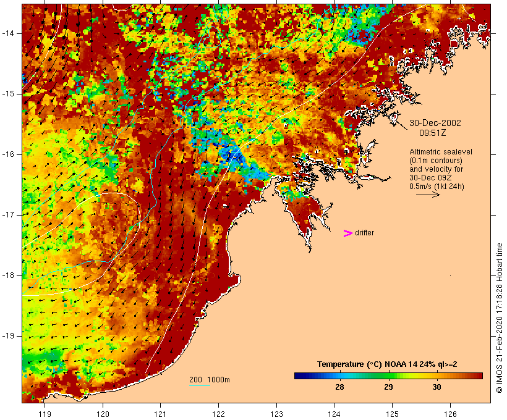Click the colorbar value 28
Image resolution: width=507 pixels, height=420 pixels.
(339, 387)
